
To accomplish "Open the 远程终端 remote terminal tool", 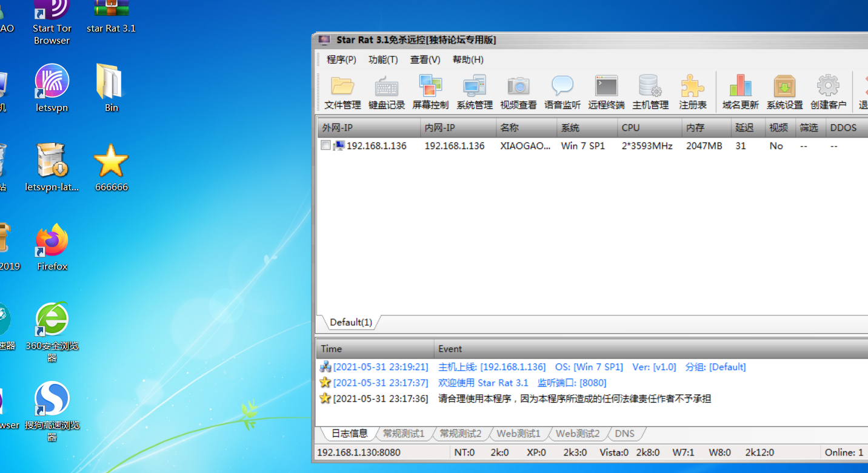I will [606, 92].
